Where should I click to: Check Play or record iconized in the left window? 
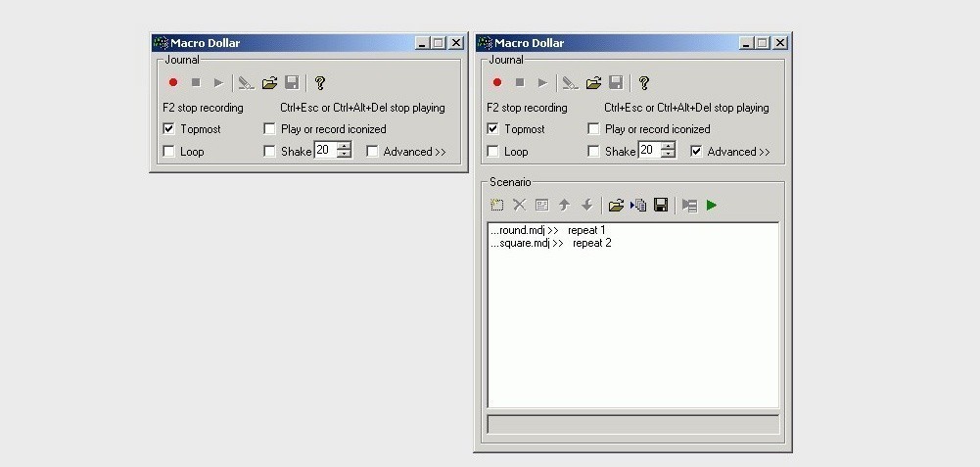point(269,129)
